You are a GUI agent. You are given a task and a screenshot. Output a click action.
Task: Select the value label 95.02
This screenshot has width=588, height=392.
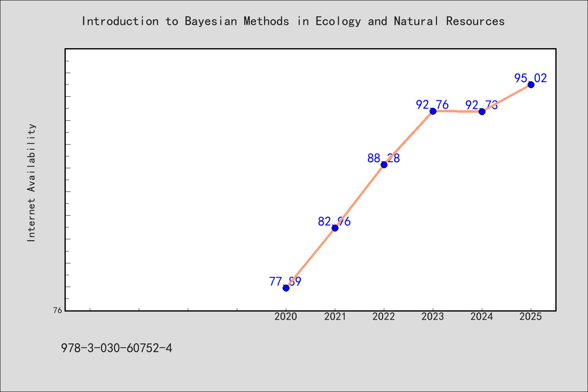coord(530,78)
